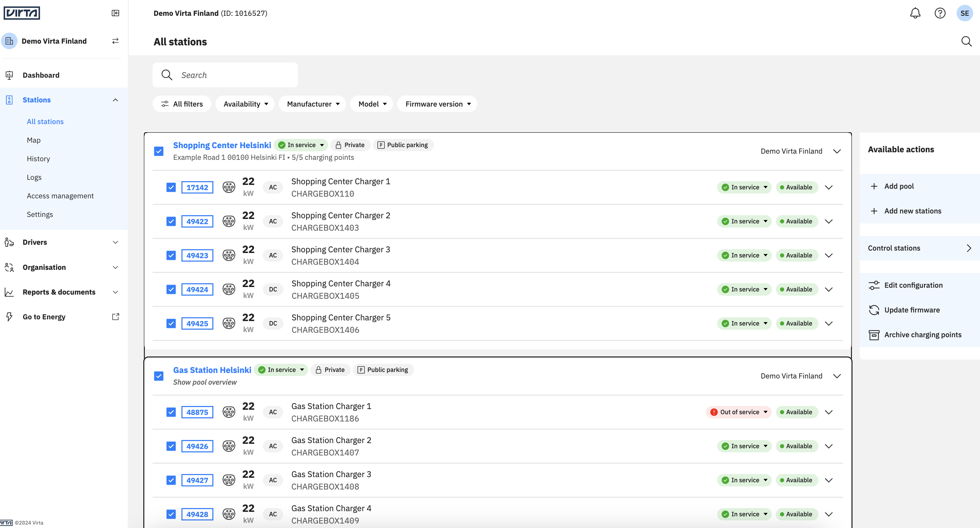The width and height of the screenshot is (980, 528).
Task: Open the SE user avatar menu
Action: point(965,13)
